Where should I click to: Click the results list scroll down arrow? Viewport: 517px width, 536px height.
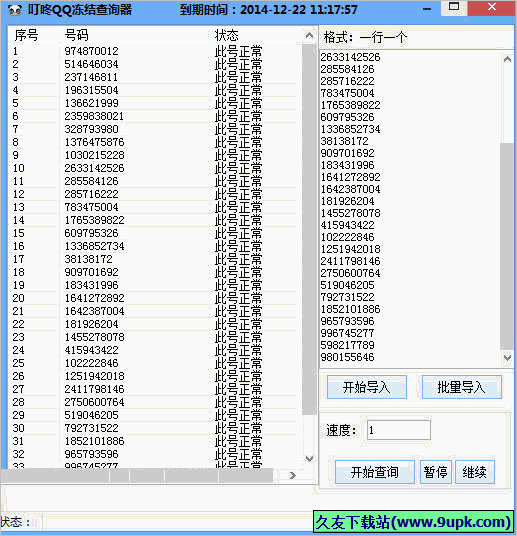(309, 459)
